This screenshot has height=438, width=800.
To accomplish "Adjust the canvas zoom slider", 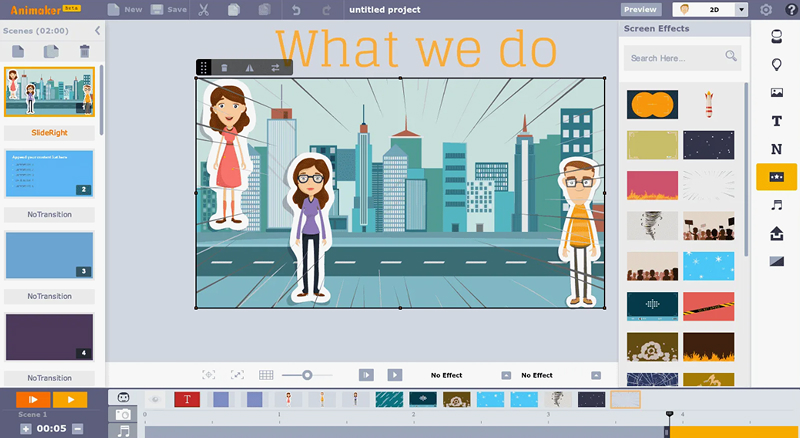I will 306,375.
